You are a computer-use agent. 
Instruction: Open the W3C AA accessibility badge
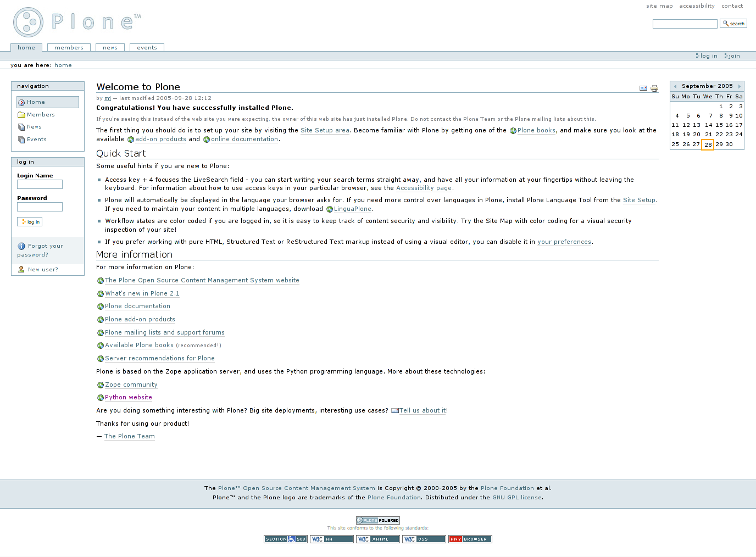click(x=331, y=539)
